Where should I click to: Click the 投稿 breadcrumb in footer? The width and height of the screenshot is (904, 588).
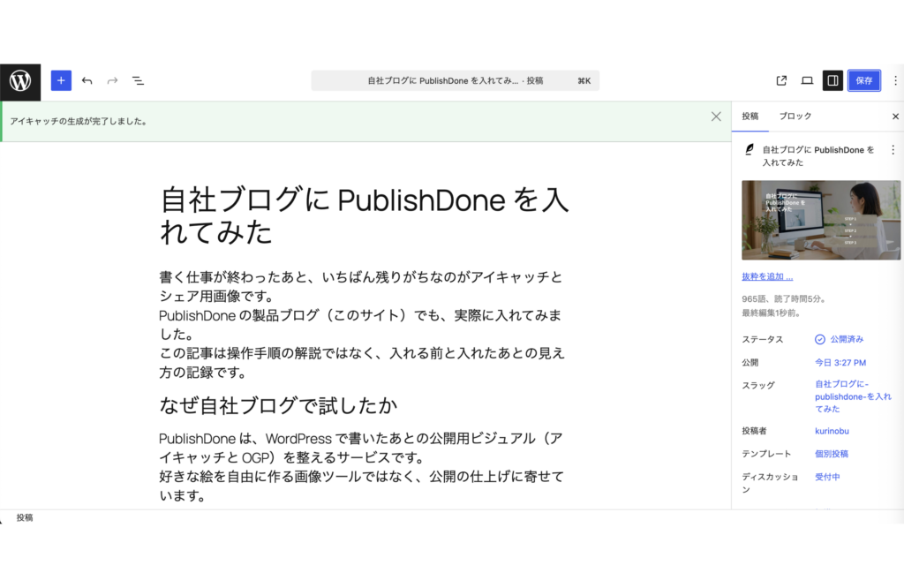tap(25, 517)
